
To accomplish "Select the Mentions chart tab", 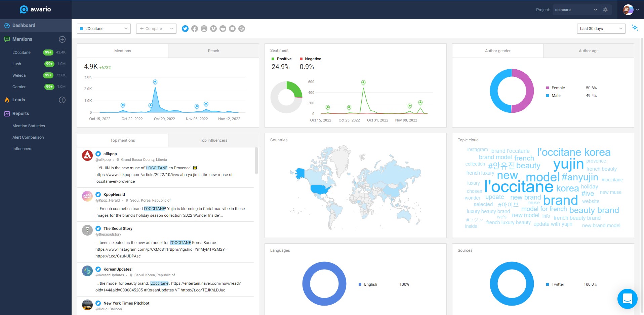I will click(123, 51).
